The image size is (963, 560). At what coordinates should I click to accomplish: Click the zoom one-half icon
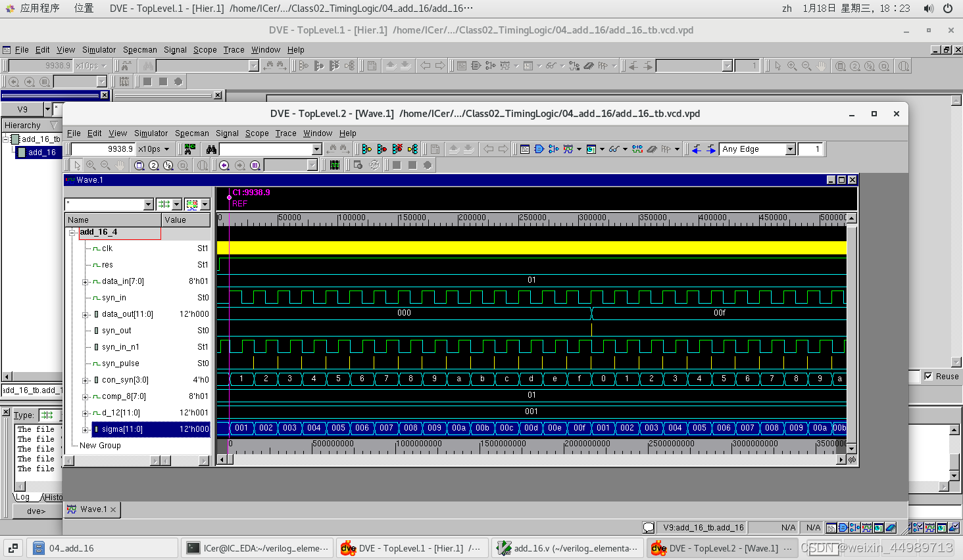tap(168, 166)
